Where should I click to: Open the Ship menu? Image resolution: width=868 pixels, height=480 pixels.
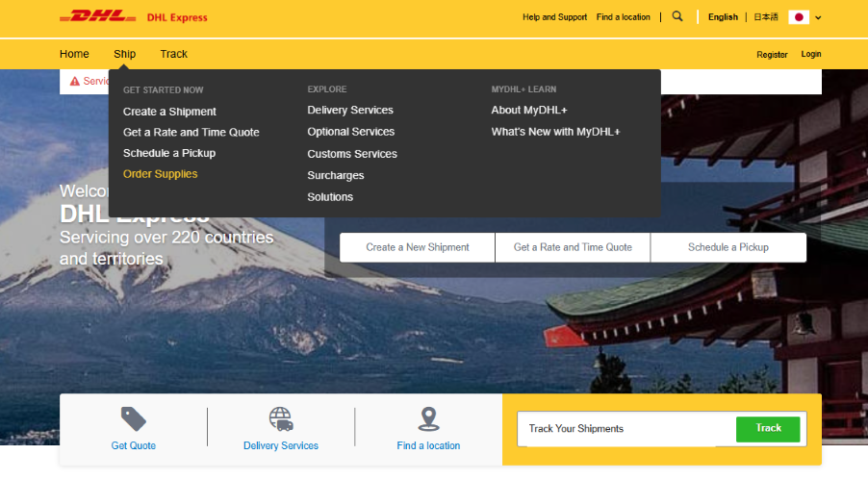pyautogui.click(x=124, y=54)
